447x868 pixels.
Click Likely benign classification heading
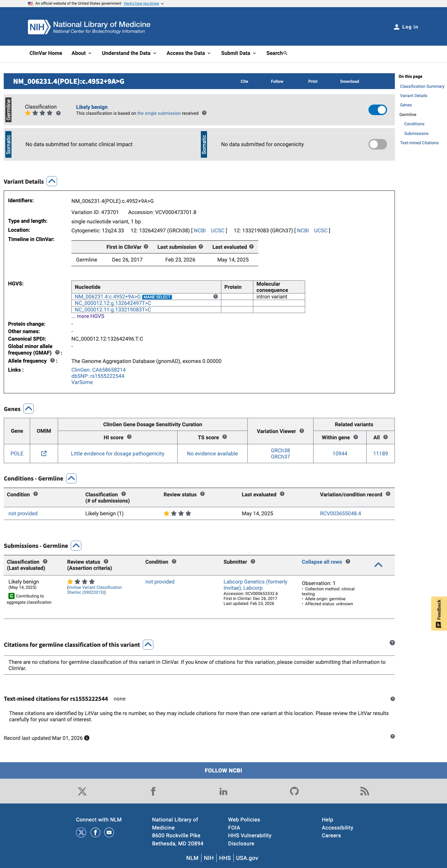point(92,107)
